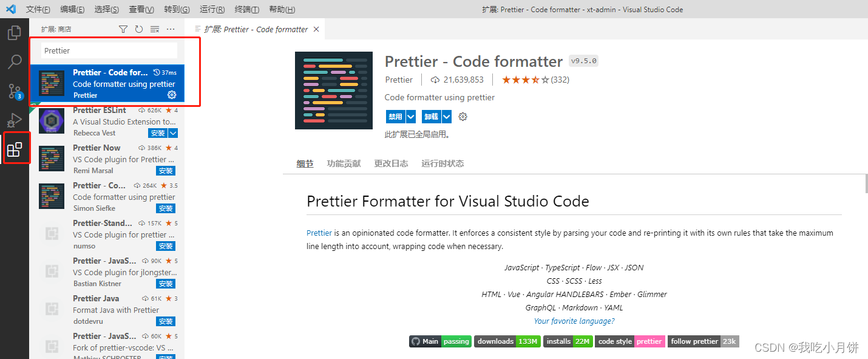Image resolution: width=868 pixels, height=359 pixels.
Task: Filter extensions using the funnel icon
Action: 123,29
